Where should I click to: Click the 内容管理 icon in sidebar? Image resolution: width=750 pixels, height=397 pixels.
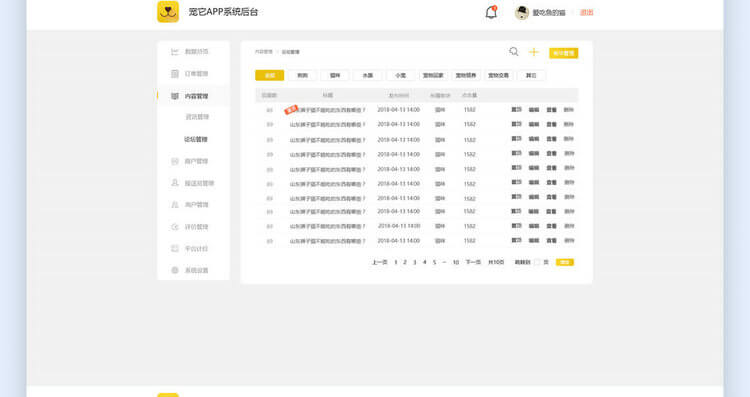[175, 96]
